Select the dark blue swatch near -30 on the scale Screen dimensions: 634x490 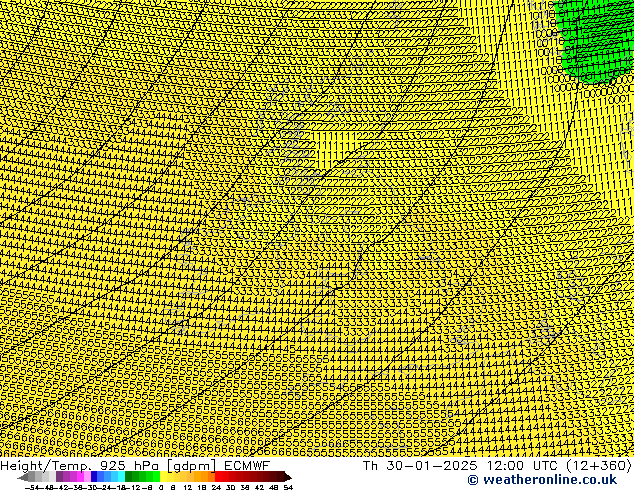(x=94, y=477)
